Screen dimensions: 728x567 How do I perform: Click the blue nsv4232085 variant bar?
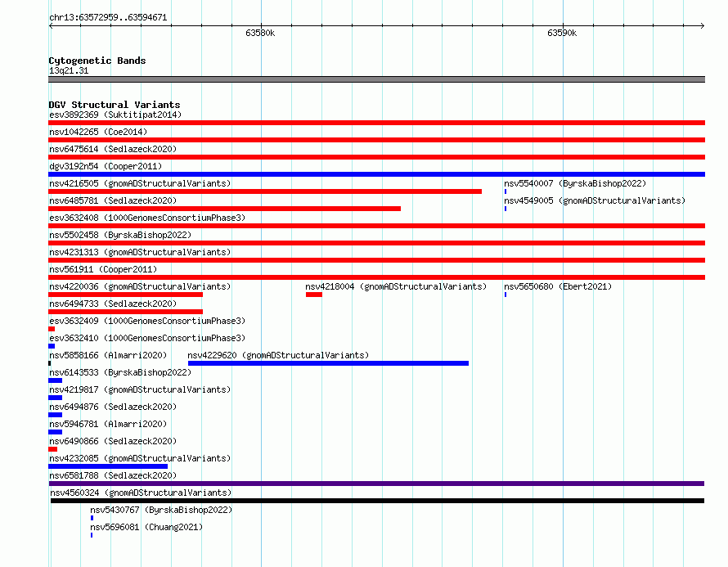point(108,466)
